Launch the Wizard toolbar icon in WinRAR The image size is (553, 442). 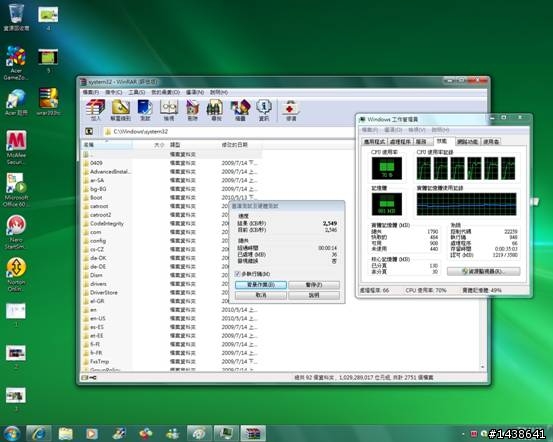pos(240,110)
